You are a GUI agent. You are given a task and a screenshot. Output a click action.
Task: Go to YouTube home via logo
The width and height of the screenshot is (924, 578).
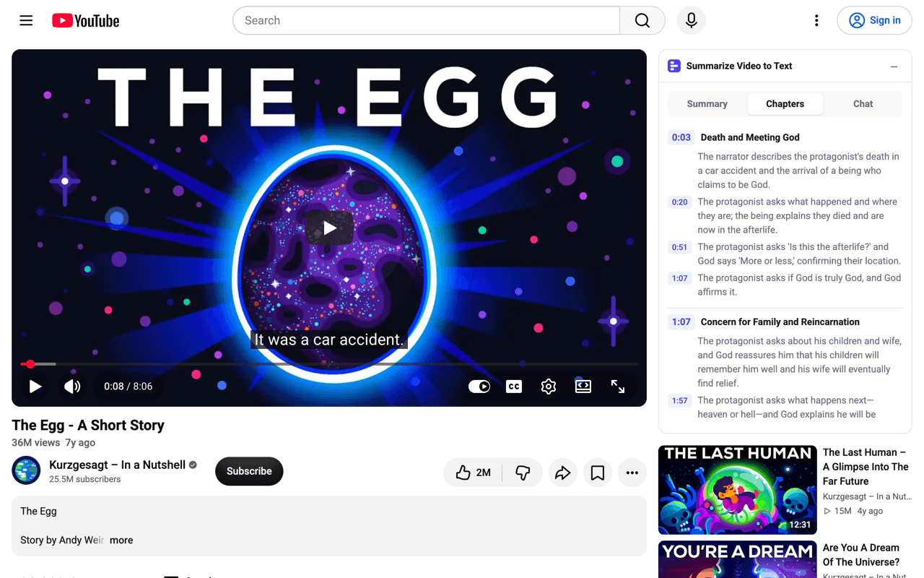[86, 21]
